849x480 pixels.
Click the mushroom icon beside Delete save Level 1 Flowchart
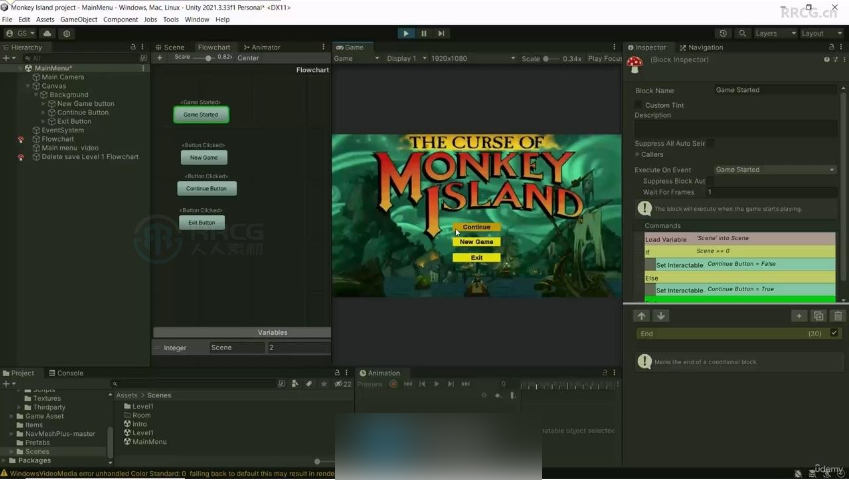point(21,157)
